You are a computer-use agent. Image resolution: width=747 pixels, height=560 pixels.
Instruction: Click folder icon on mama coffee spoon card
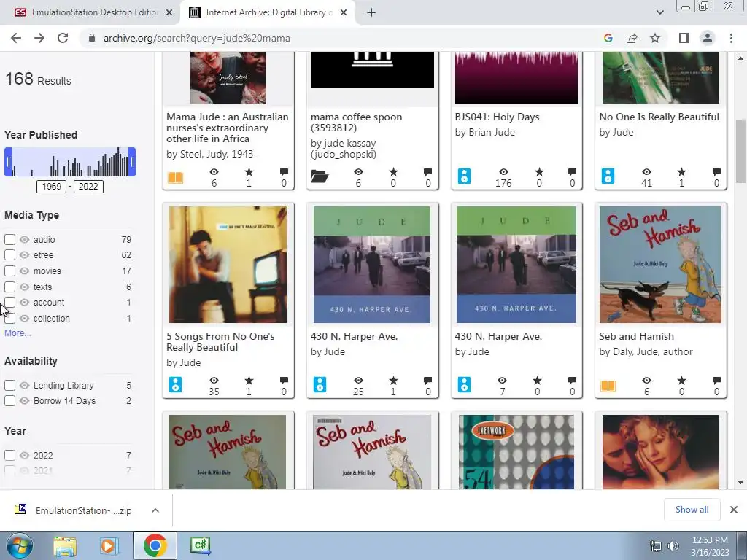tap(320, 176)
